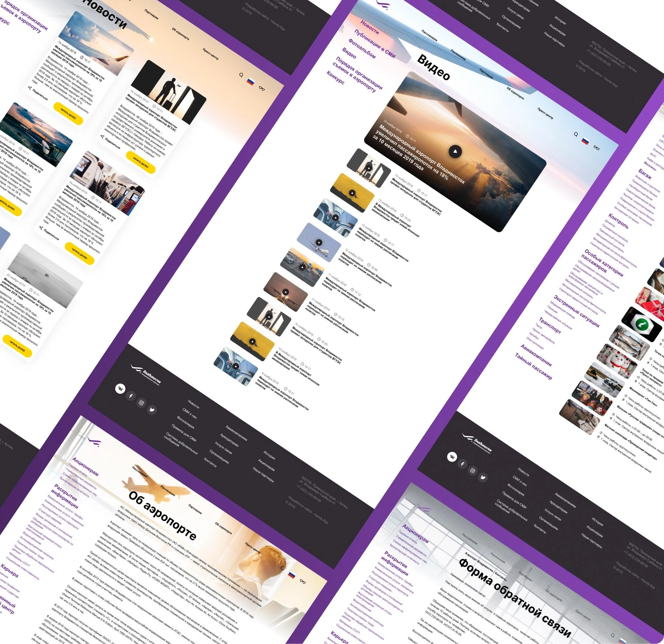Screen dimensions: 664x644
Task: Open Instagram icon in footer below Видео page
Action: pyautogui.click(x=473, y=471)
